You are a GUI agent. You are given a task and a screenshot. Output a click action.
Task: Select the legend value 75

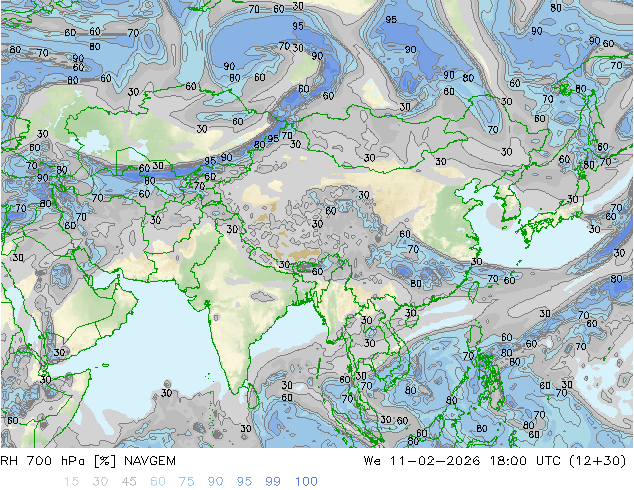pos(186,482)
